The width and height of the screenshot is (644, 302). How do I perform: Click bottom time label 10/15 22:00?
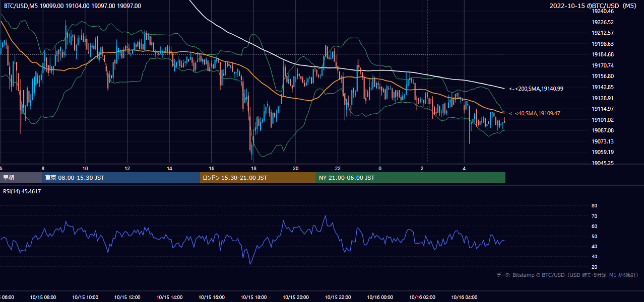pyautogui.click(x=338, y=297)
